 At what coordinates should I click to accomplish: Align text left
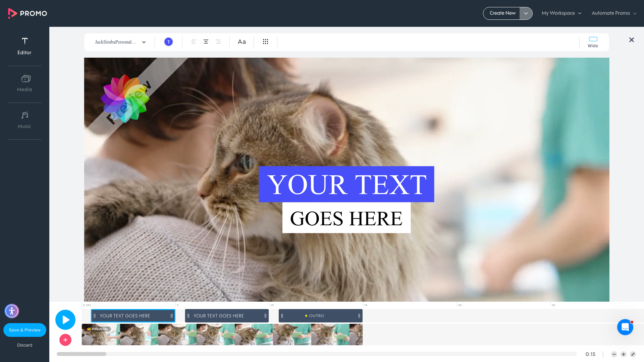(x=194, y=42)
